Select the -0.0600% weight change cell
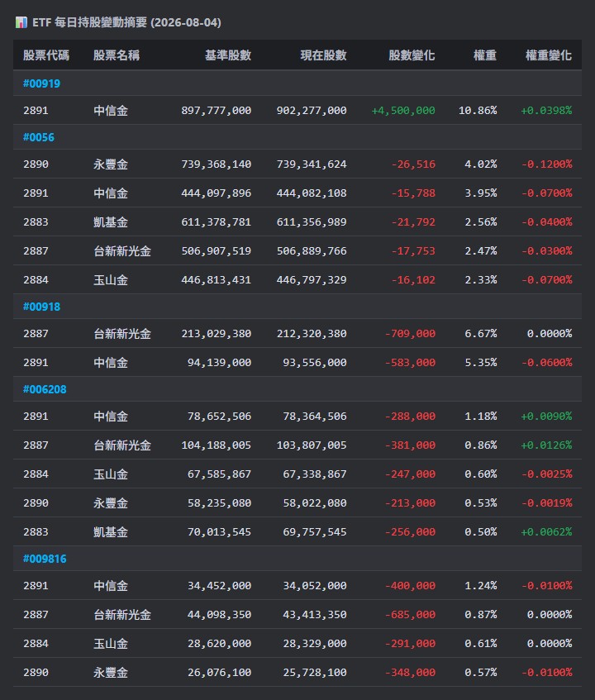This screenshot has height=700, width=595. pyautogui.click(x=547, y=363)
